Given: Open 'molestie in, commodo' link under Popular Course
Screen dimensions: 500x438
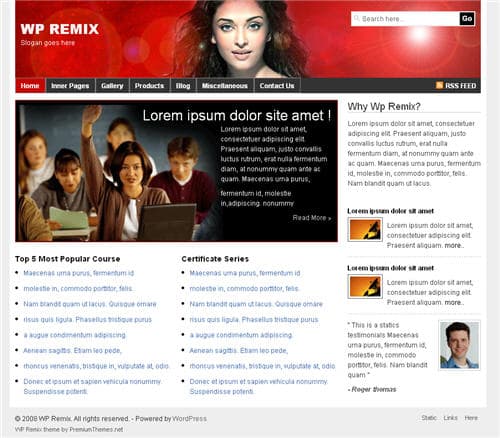Looking at the screenshot, I should (78, 288).
